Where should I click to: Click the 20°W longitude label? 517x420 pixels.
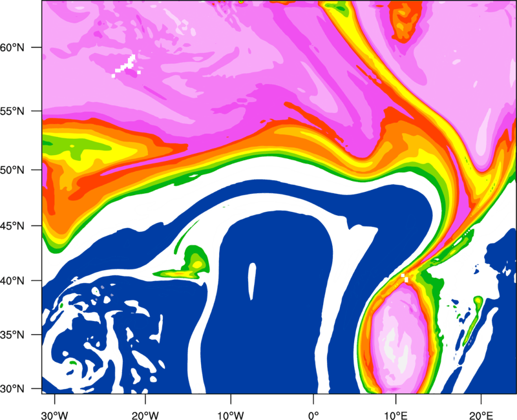tap(145, 415)
